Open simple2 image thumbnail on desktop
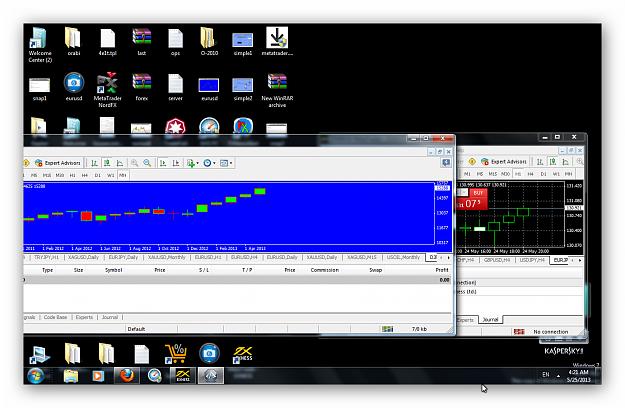The height and width of the screenshot is (408, 625). 243,88
